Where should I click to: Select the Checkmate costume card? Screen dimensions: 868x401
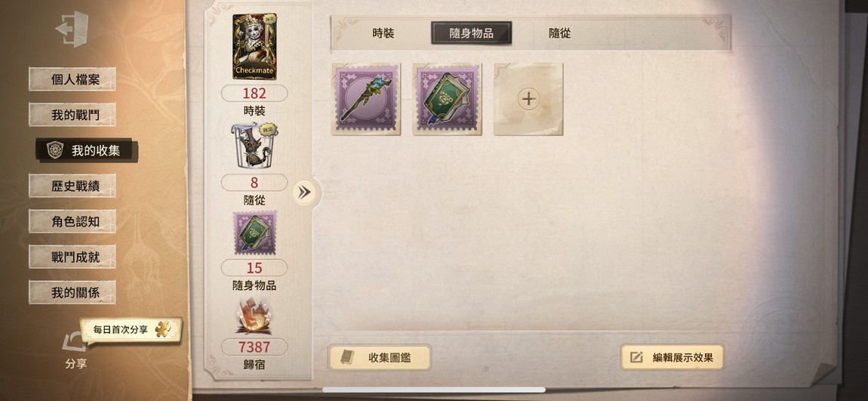pos(254,47)
